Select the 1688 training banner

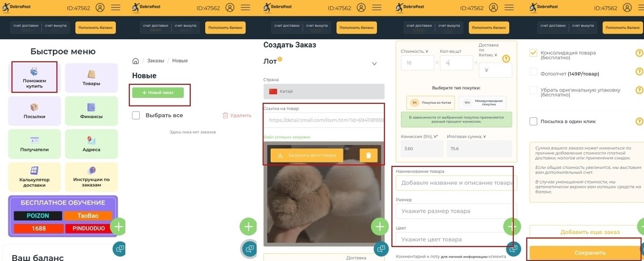pos(39,228)
